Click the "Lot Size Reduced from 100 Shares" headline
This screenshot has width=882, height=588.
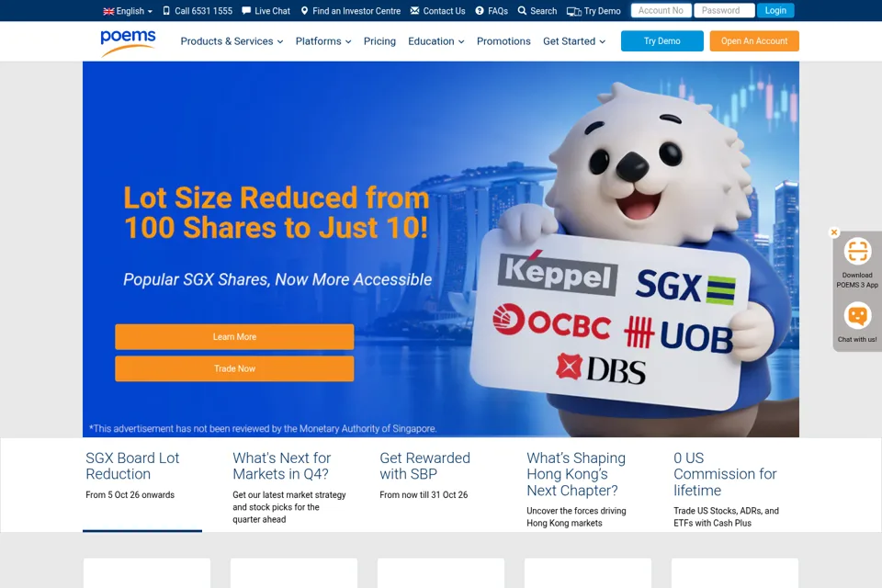coord(277,213)
